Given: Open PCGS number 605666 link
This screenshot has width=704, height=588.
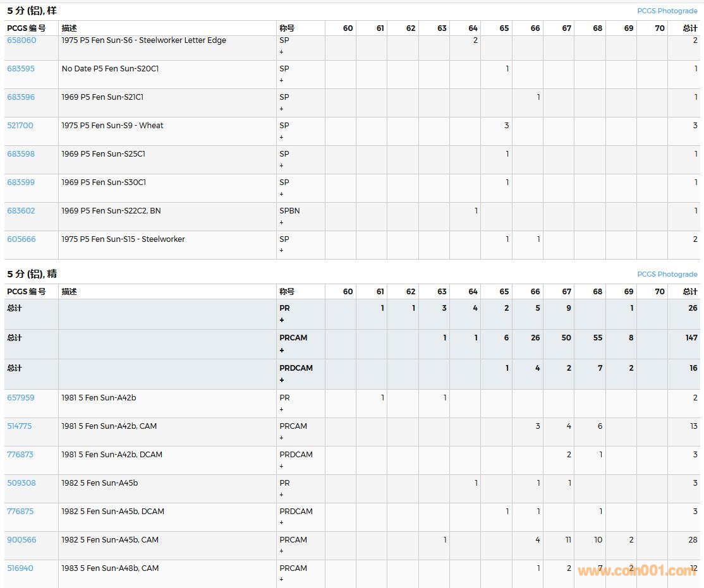Looking at the screenshot, I should (x=21, y=239).
